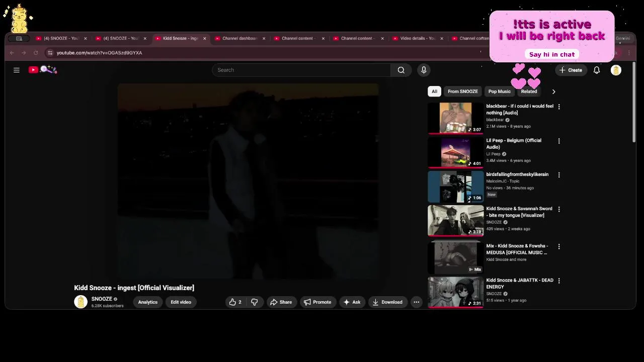
Task: Open the Ask AI button
Action: point(352,302)
